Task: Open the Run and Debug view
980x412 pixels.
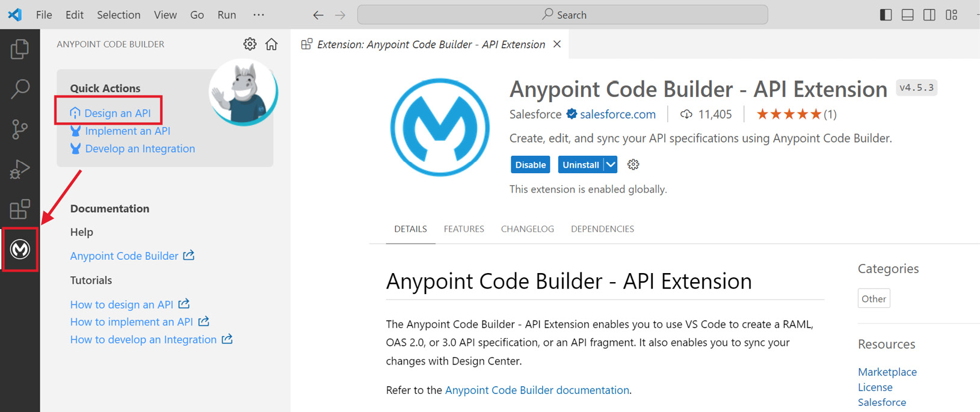Action: pyautogui.click(x=20, y=170)
